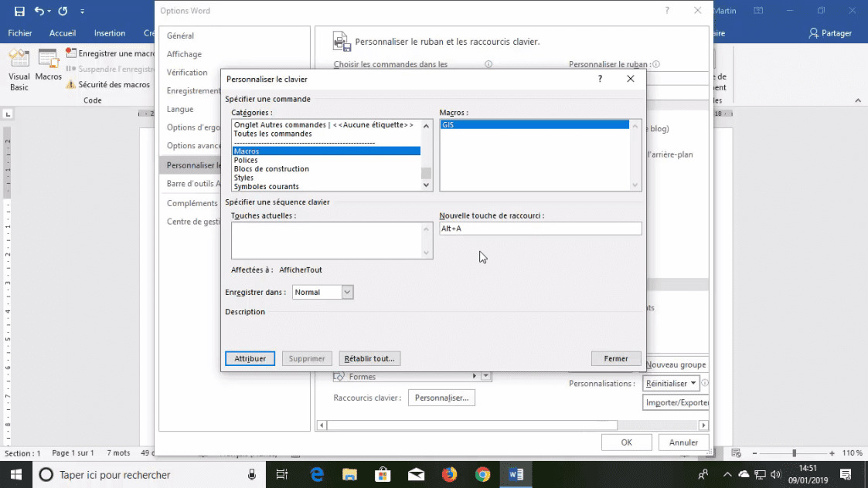Click the zoom in plus icon
This screenshot has width=868, height=488.
point(832,453)
